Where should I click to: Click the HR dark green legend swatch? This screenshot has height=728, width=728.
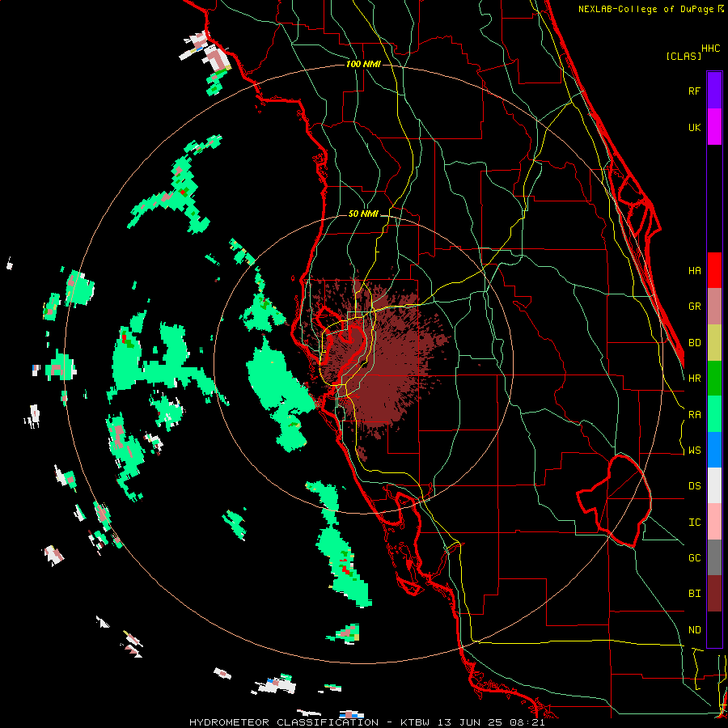click(714, 379)
